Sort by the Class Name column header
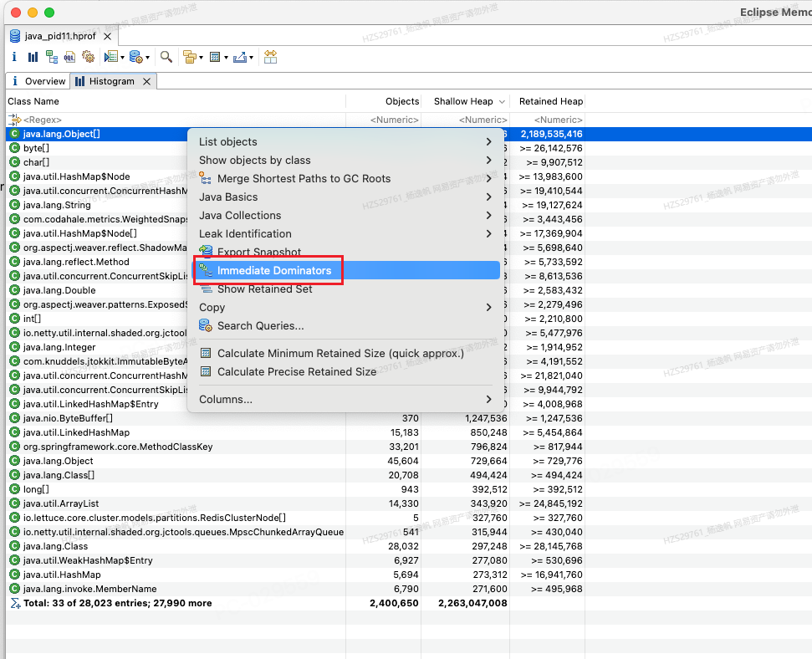The height and width of the screenshot is (659, 812). [x=176, y=101]
